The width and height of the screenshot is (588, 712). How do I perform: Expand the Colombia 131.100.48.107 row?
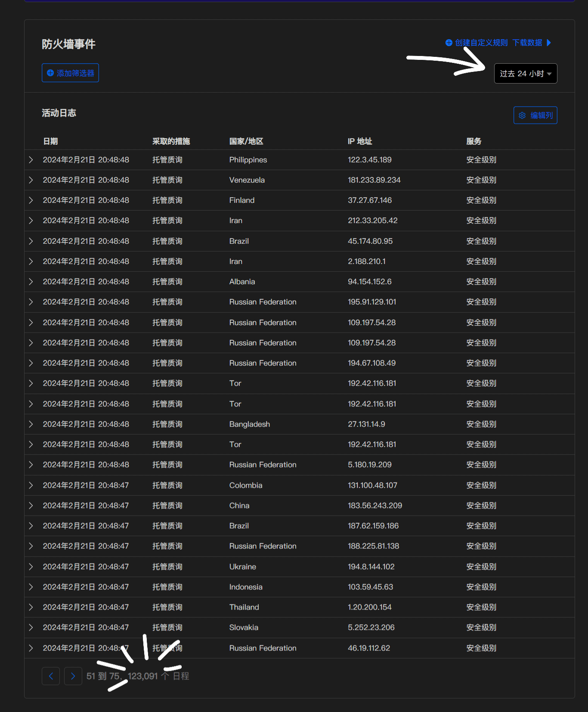tap(31, 485)
